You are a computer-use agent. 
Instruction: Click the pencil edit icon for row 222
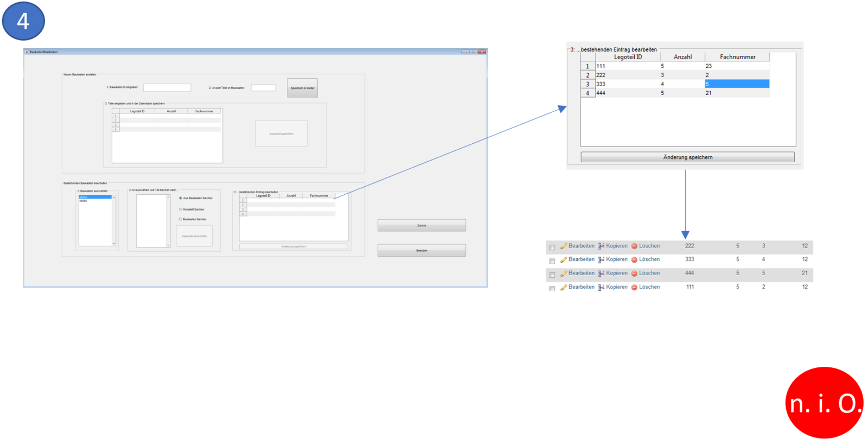pos(564,246)
